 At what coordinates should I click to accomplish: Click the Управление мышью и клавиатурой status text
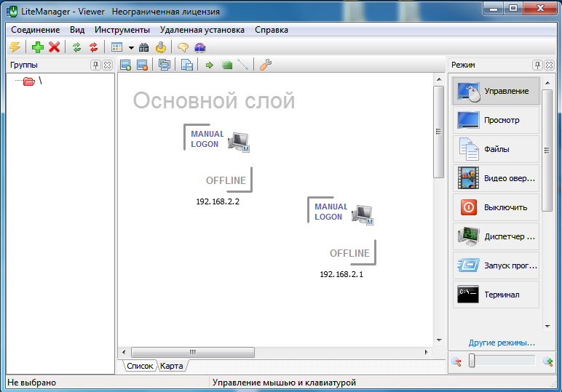[x=284, y=383]
